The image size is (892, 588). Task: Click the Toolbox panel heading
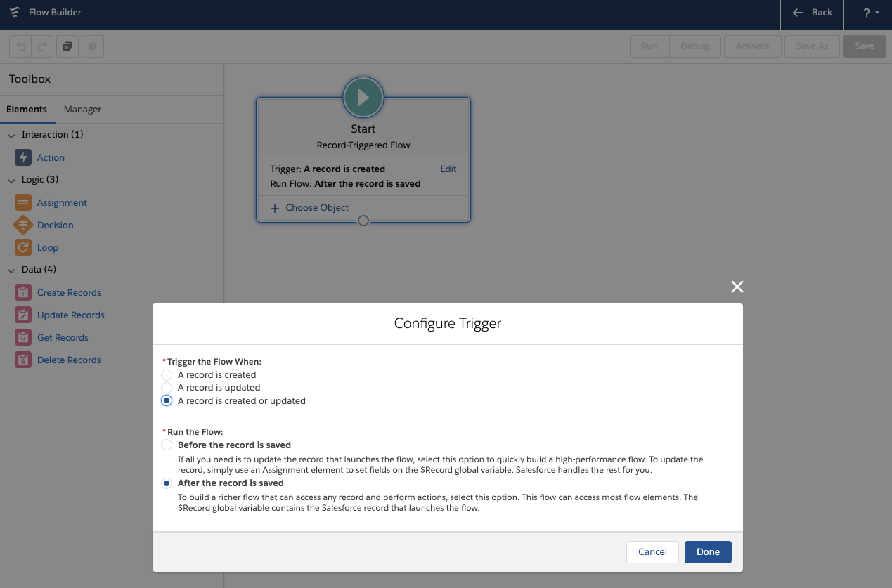click(x=30, y=79)
